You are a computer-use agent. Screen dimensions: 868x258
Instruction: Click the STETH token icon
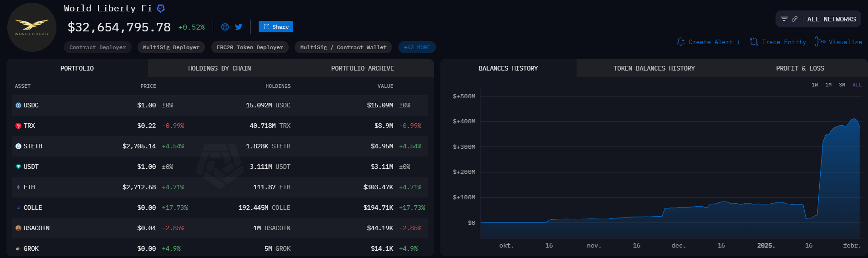pos(18,146)
